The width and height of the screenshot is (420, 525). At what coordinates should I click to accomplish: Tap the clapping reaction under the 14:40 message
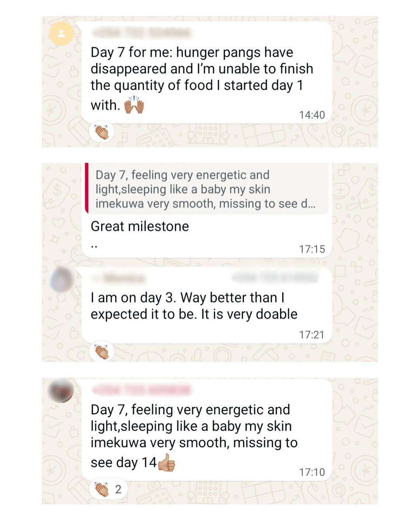point(102,132)
